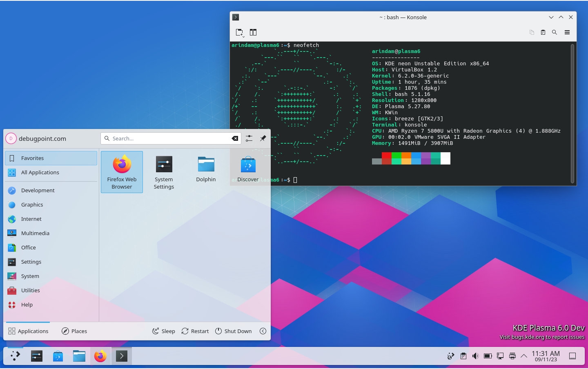Screen dimensions: 588x369
Task: Click the 'Resolution: 1280x800' line
Action: point(404,100)
